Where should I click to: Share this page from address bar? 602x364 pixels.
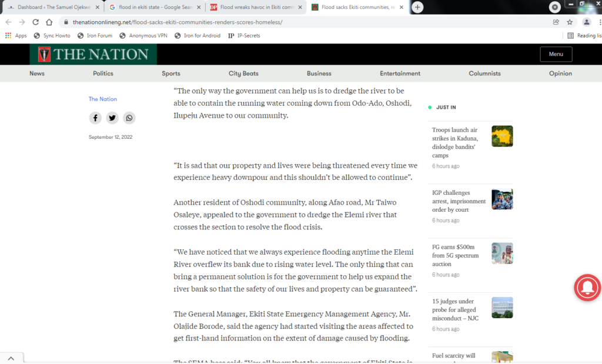pos(556,22)
